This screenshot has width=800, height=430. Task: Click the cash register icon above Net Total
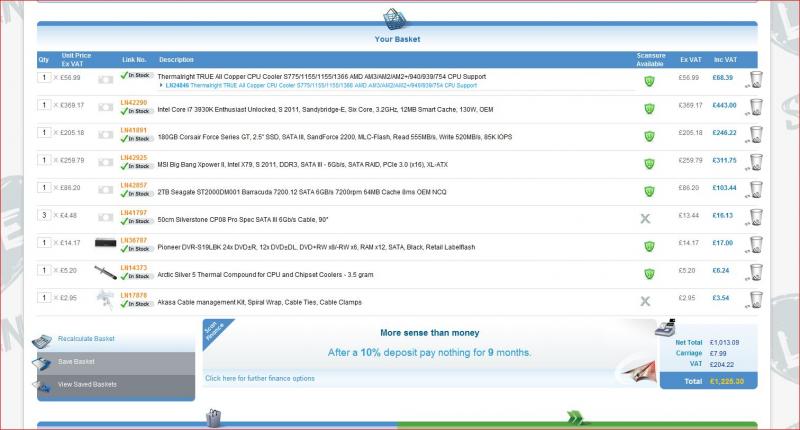click(665, 327)
